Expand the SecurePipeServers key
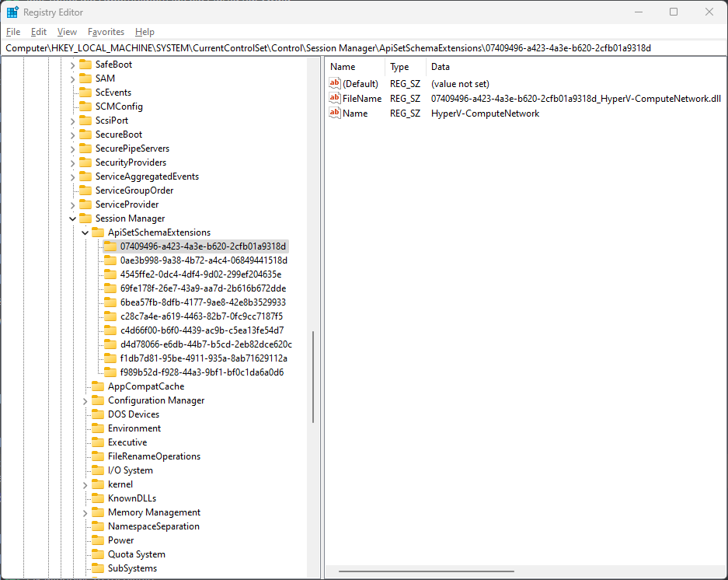 coord(72,148)
